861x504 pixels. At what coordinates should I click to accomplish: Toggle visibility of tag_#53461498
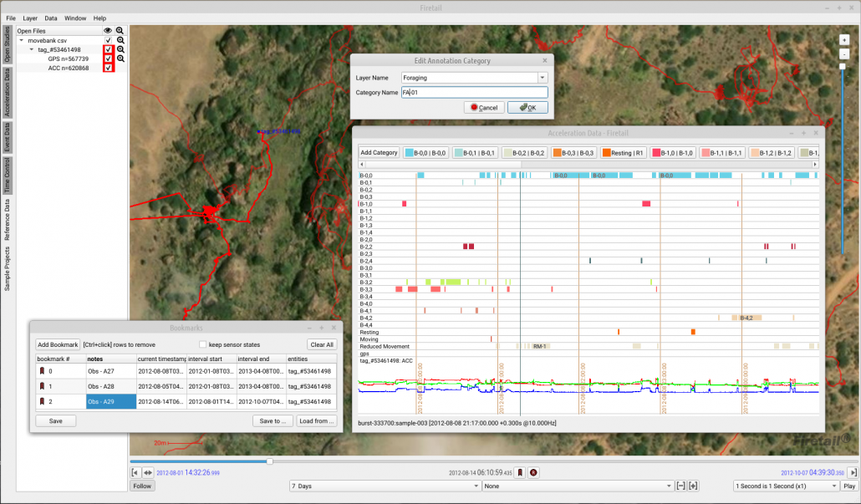pos(108,49)
